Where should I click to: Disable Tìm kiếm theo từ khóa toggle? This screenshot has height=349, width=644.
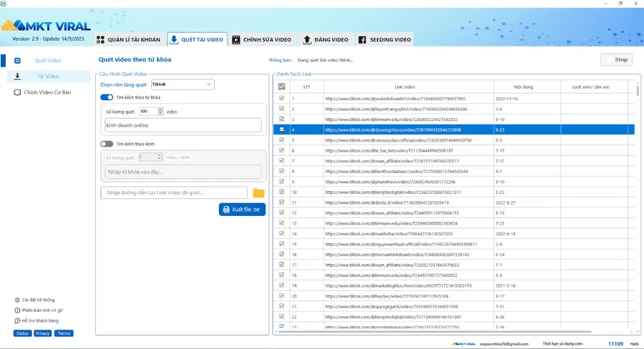[x=107, y=97]
